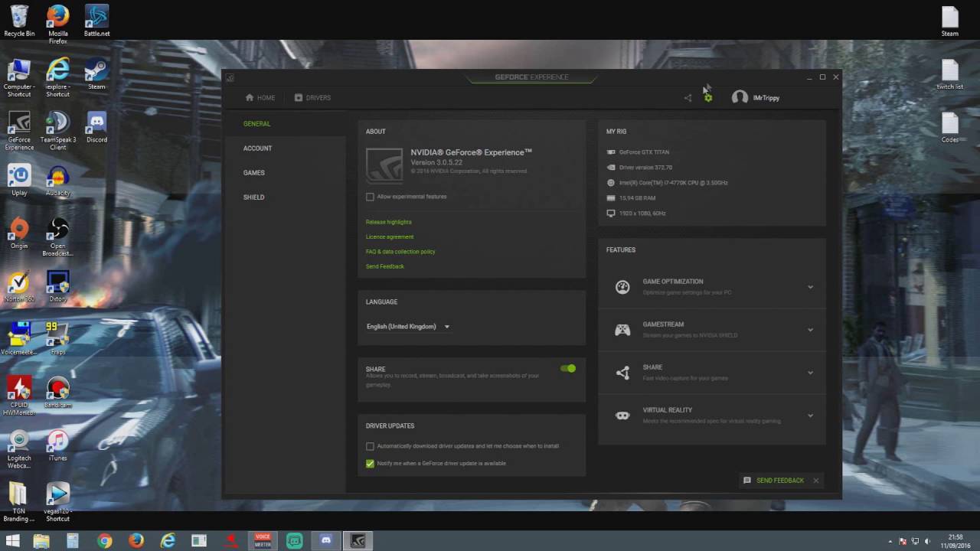980x551 pixels.
Task: Open Recycle Bin desktop icon
Action: pyautogui.click(x=19, y=21)
